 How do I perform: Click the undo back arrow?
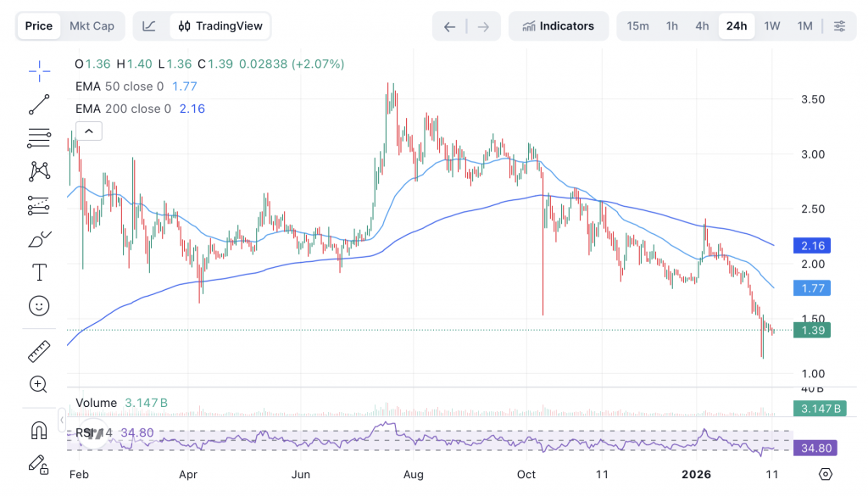click(449, 26)
